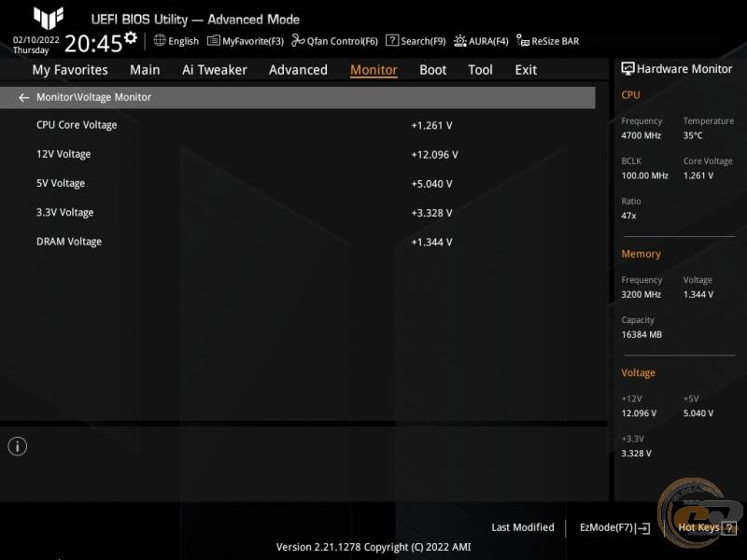Click the Memory section heading
Image resolution: width=747 pixels, height=560 pixels.
[x=641, y=254]
